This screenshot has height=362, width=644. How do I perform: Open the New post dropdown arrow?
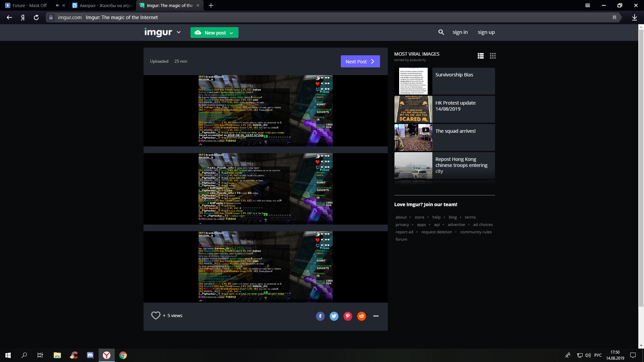(231, 33)
